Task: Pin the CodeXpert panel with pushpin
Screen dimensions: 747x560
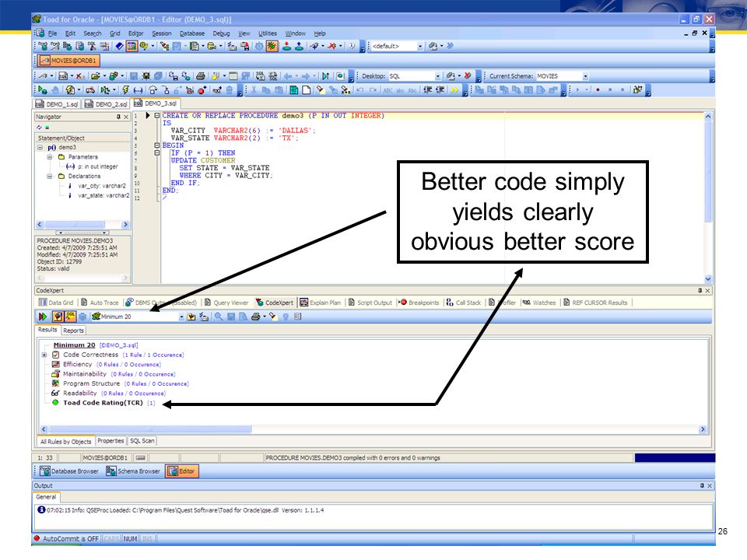Action: point(700,290)
